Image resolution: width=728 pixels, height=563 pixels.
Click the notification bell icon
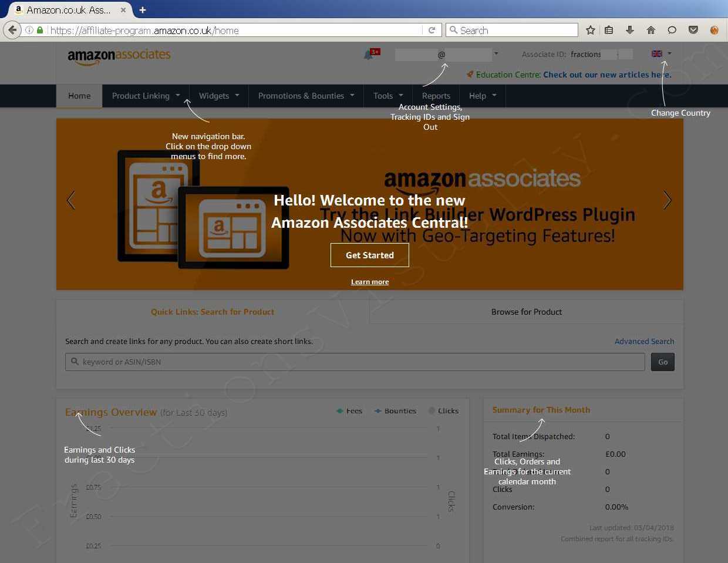tap(369, 55)
